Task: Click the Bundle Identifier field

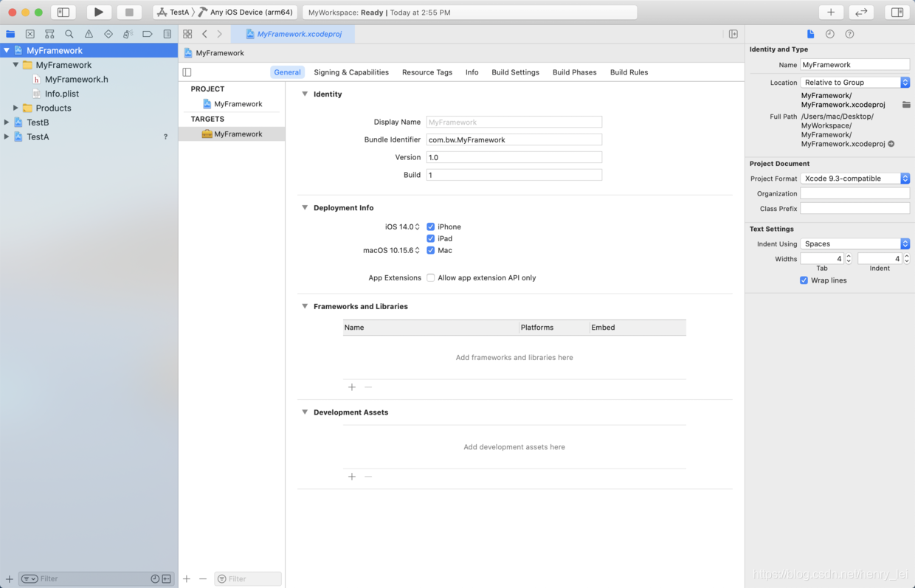Action: pos(514,139)
